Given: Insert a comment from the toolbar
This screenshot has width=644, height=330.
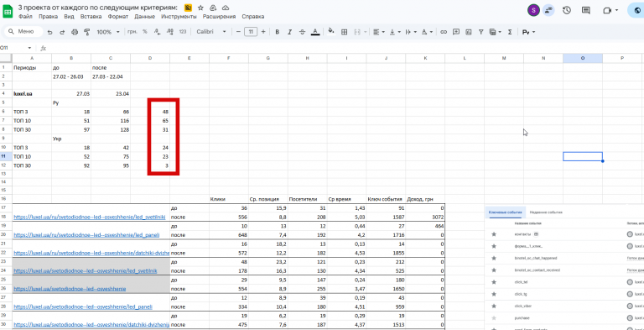Looking at the screenshot, I should pos(456,32).
